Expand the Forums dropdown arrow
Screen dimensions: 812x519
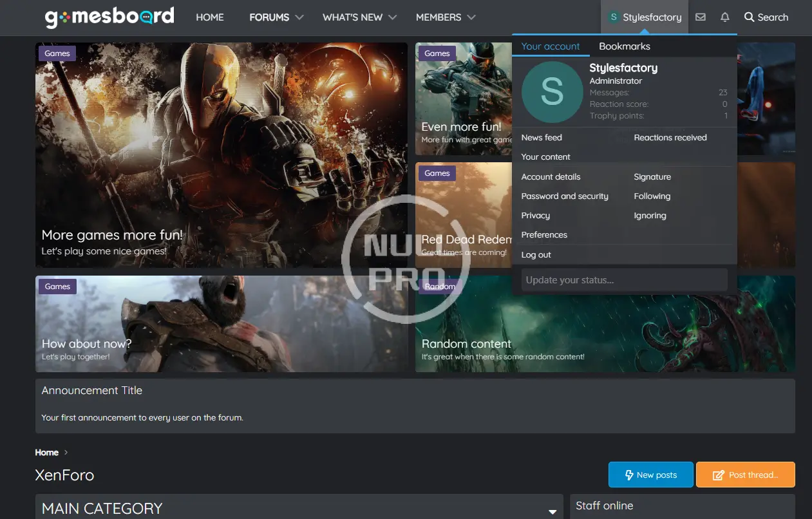[299, 17]
